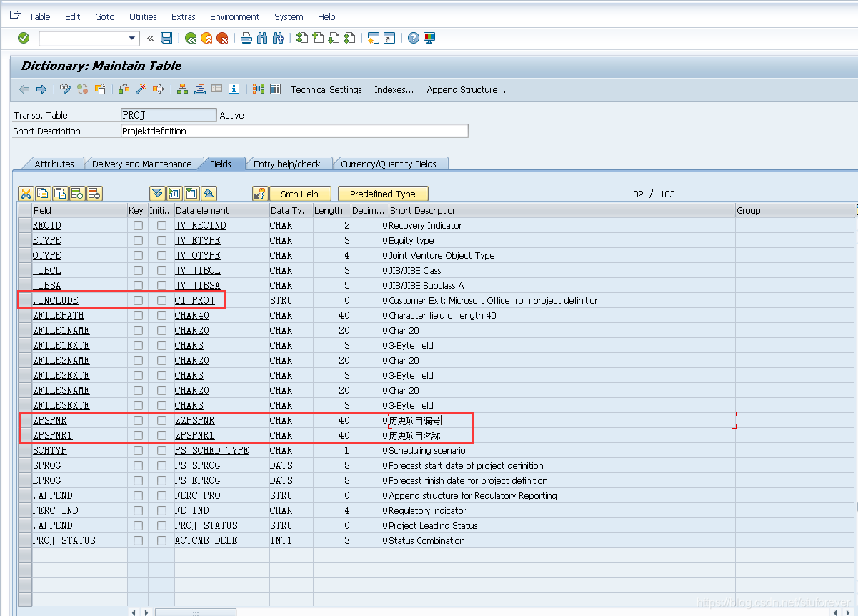Click the Collapse Include icon
This screenshot has width=858, height=616.
pyautogui.click(x=191, y=193)
